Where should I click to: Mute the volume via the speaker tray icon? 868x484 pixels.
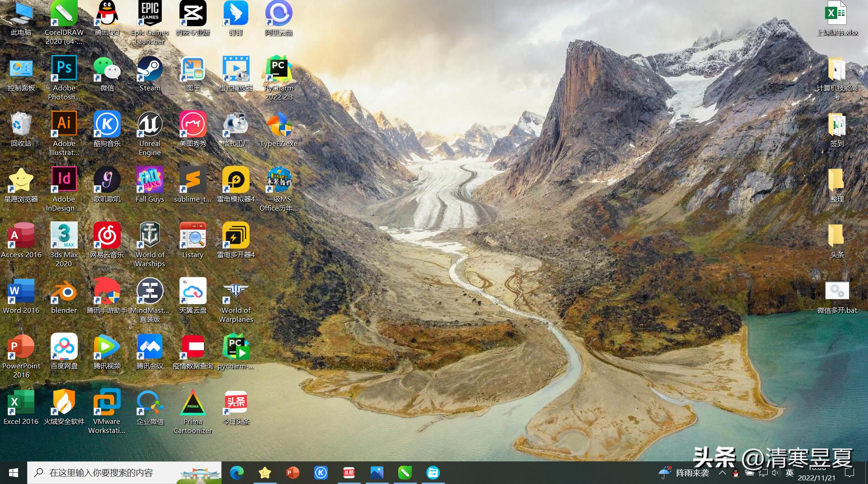click(775, 473)
